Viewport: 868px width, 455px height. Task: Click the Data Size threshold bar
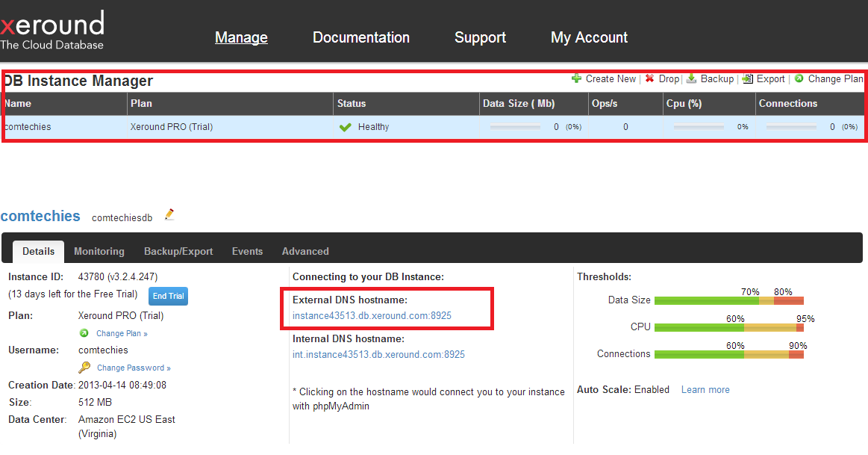728,300
